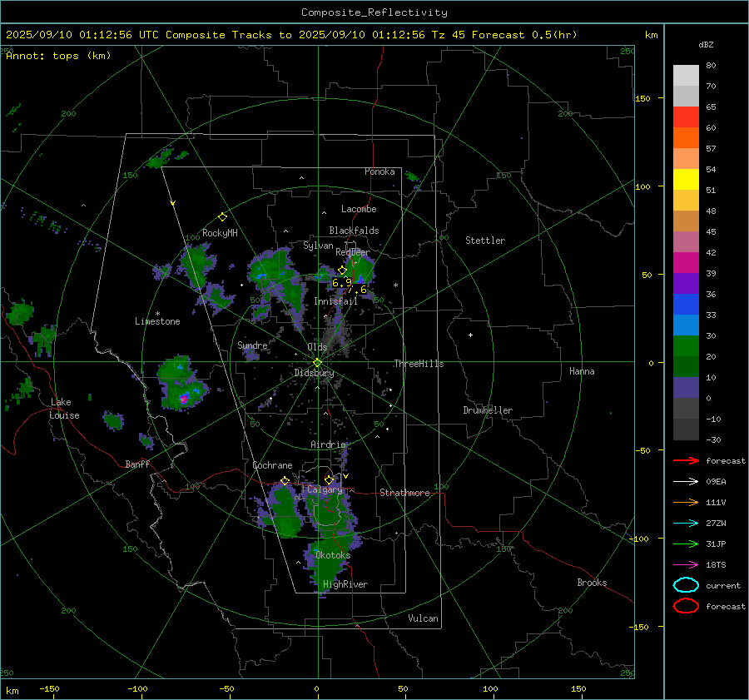This screenshot has height=700, width=749.
Task: Pick the light gray 80 dBZ swatch
Action: pyautogui.click(x=686, y=75)
